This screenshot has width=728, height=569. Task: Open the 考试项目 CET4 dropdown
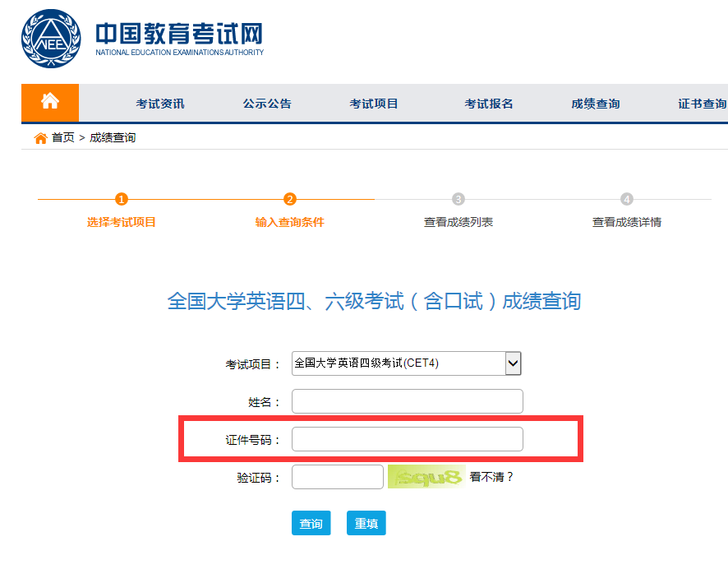coord(406,363)
